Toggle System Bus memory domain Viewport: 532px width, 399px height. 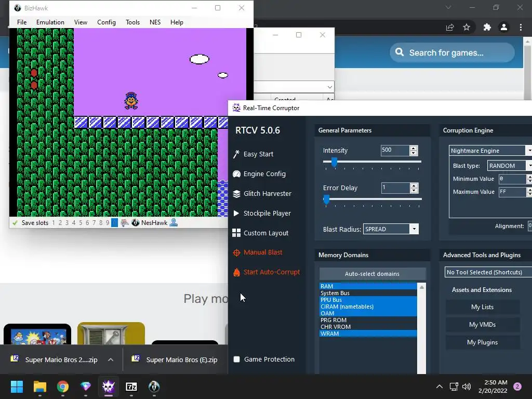point(368,293)
